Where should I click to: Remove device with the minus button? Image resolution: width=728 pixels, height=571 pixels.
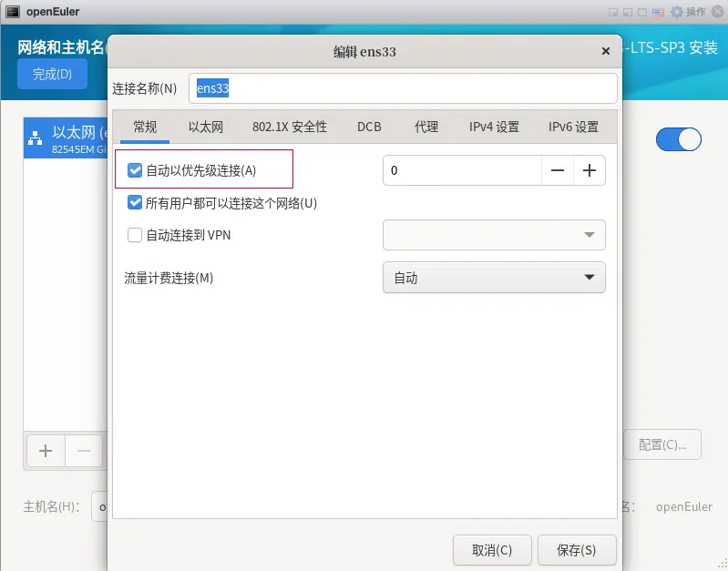tap(84, 451)
